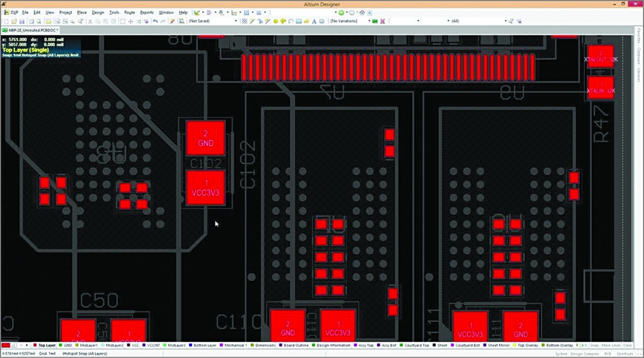Click the red current layer color swatch

tap(6, 346)
